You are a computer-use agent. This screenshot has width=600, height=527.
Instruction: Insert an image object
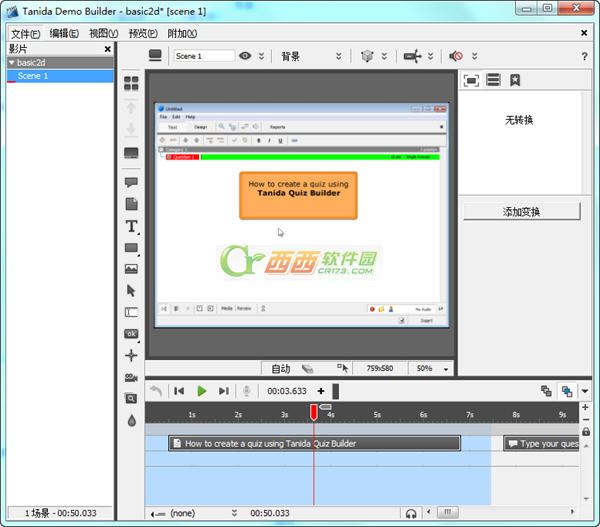pyautogui.click(x=131, y=269)
